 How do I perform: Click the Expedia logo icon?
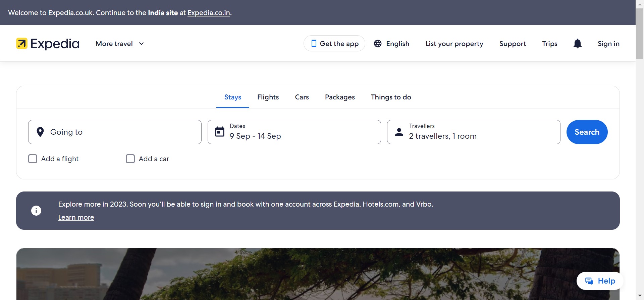[22, 44]
